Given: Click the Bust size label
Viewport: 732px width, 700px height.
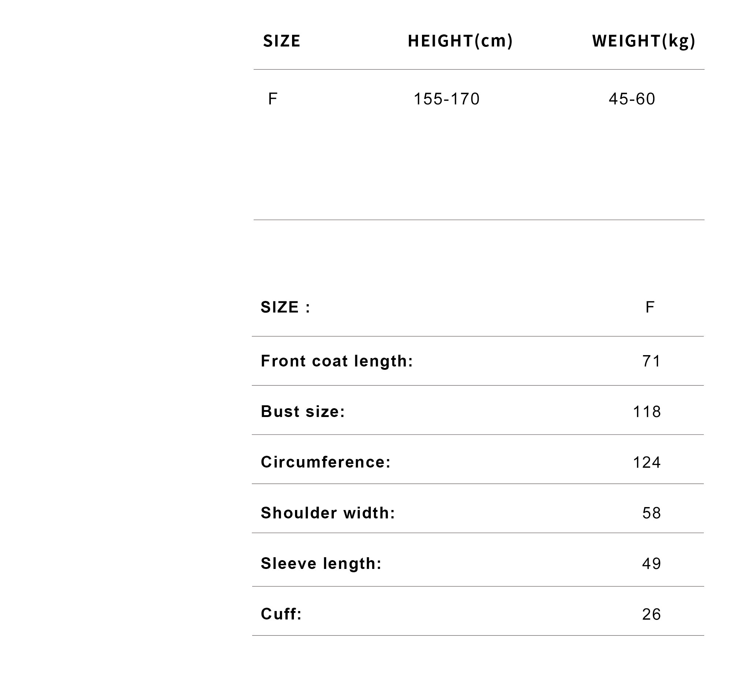Looking at the screenshot, I should [x=303, y=412].
